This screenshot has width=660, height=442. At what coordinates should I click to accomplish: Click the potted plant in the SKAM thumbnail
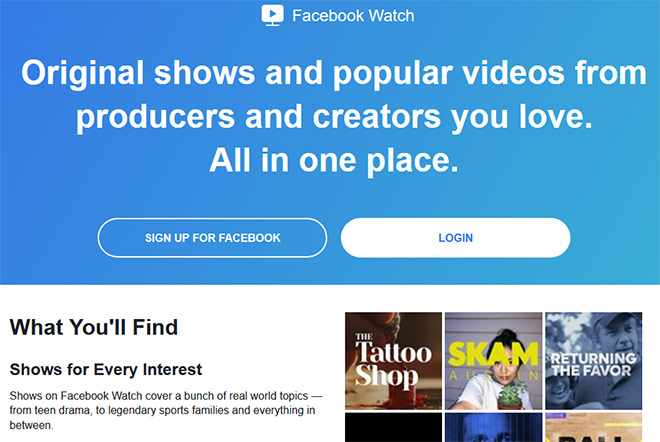[511, 396]
